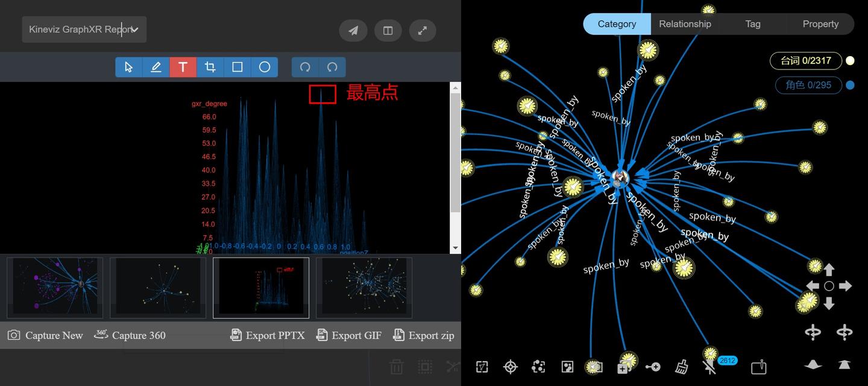Image resolution: width=868 pixels, height=386 pixels.
Task: Choose the Circle annotation tool
Action: click(x=264, y=67)
